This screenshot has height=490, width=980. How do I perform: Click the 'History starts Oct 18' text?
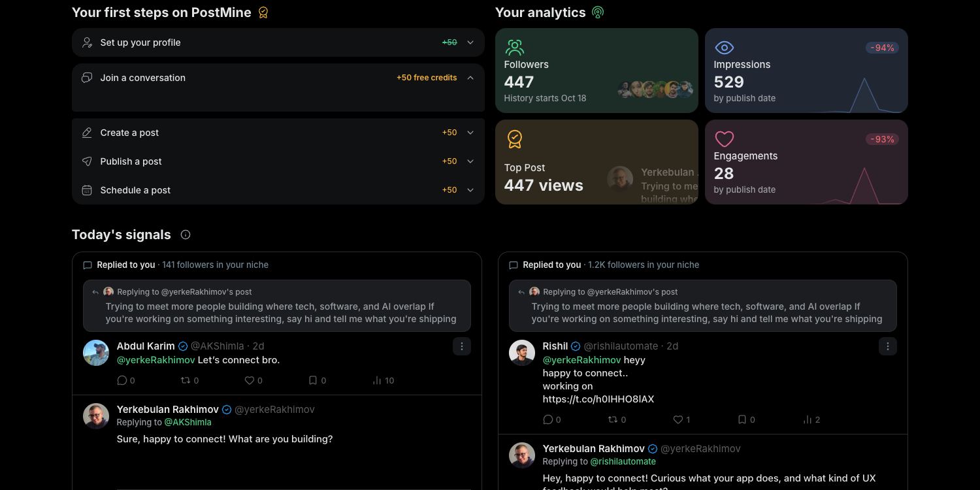(x=545, y=99)
